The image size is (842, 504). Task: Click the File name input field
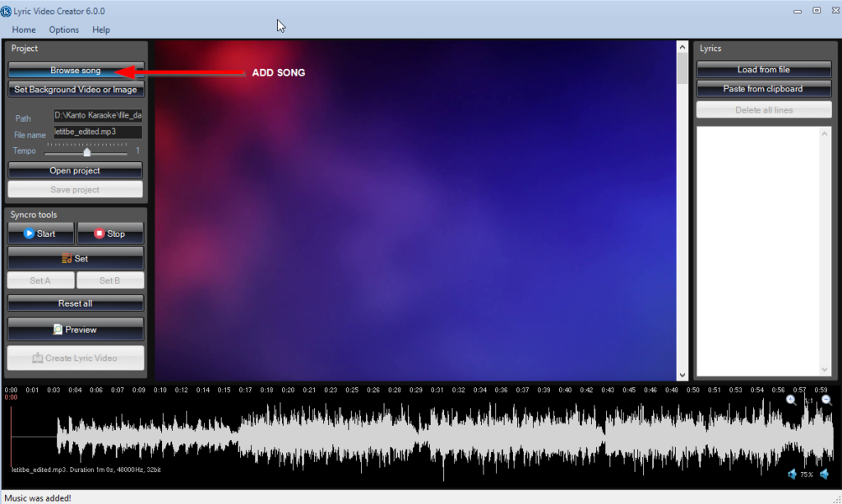[x=97, y=132]
